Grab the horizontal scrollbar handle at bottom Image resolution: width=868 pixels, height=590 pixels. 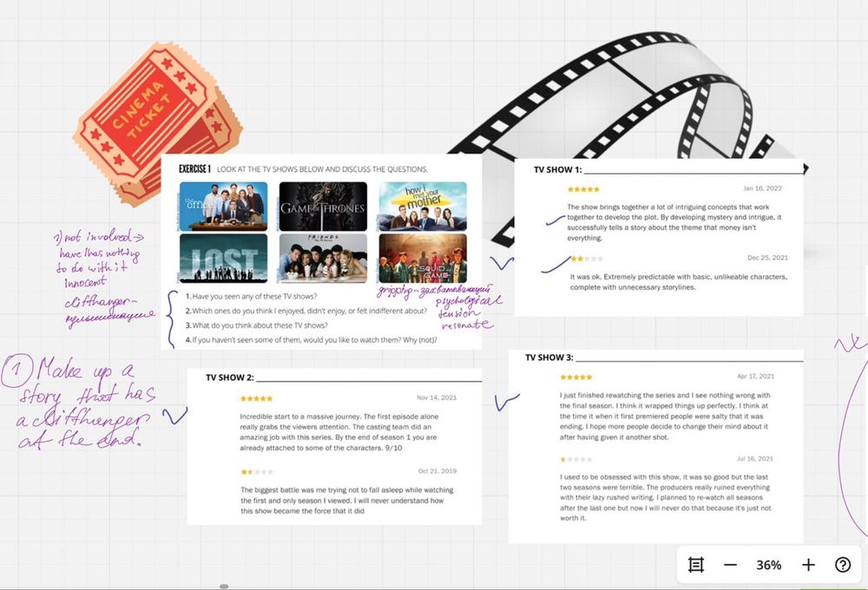224,587
